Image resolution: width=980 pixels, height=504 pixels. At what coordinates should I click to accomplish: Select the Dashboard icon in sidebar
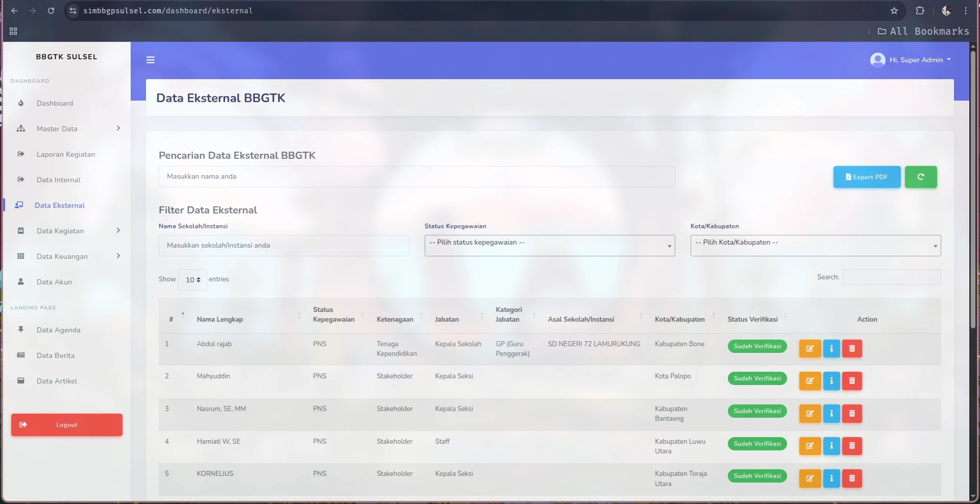[20, 103]
